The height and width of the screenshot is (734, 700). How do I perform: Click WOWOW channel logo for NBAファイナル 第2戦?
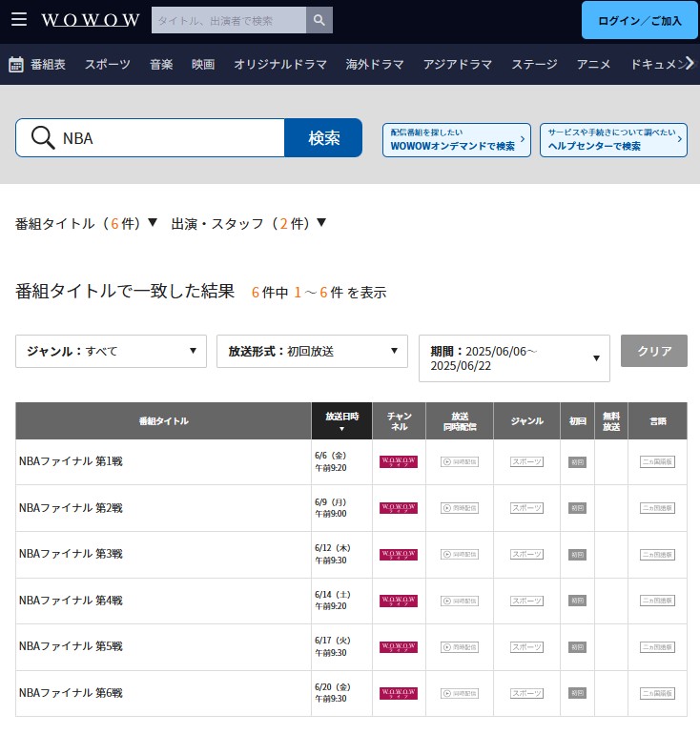coord(399,508)
